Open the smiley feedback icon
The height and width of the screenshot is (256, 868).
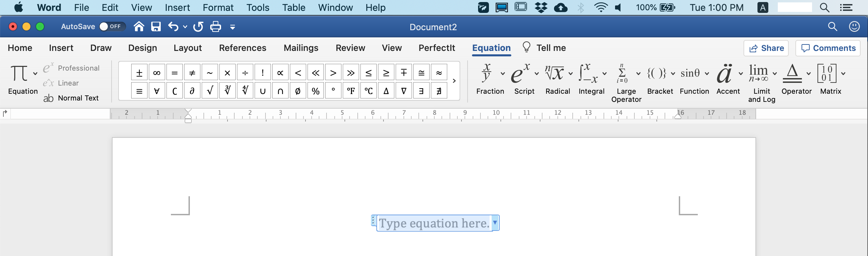[854, 26]
